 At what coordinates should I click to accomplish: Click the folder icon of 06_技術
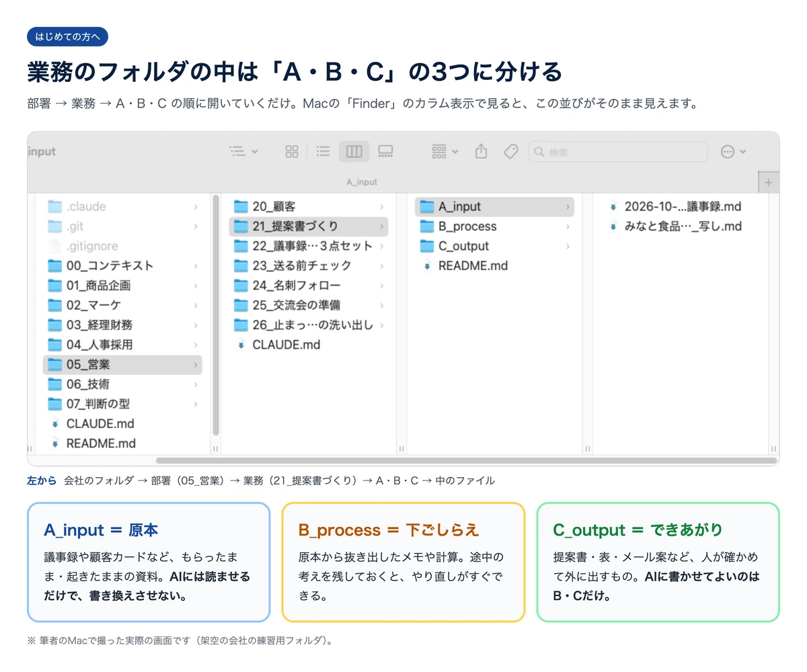54,384
